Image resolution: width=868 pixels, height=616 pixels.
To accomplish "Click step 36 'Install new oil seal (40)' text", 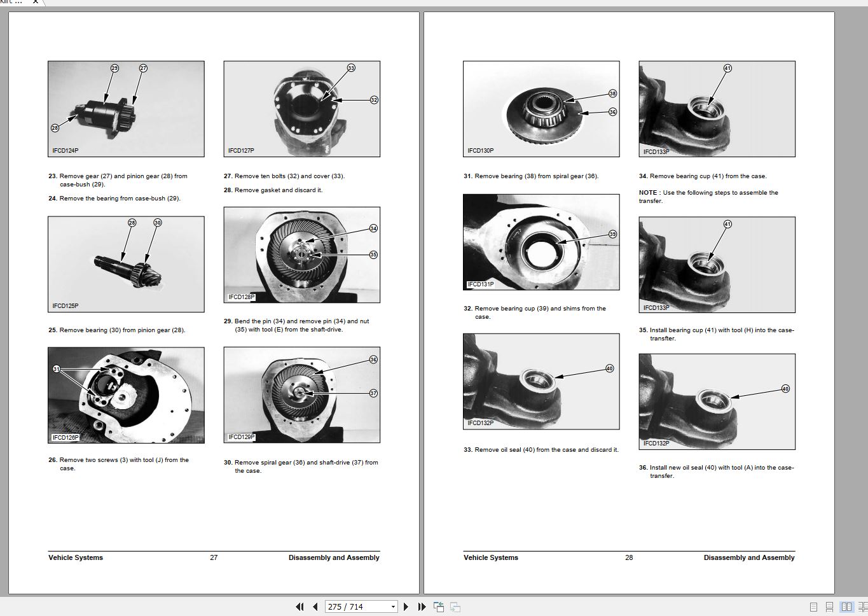I will pos(717,472).
